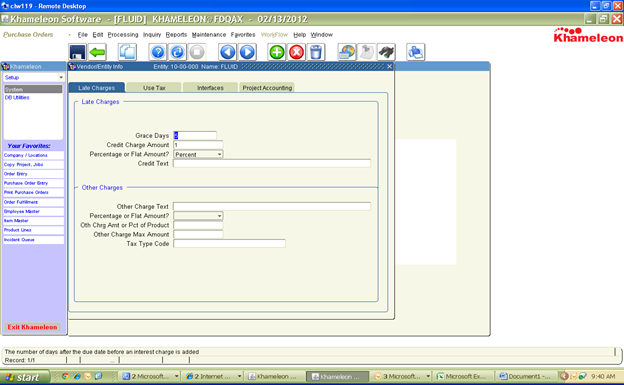Click the Other Charge Max Amount field
This screenshot has width=624, height=385.
click(x=198, y=235)
